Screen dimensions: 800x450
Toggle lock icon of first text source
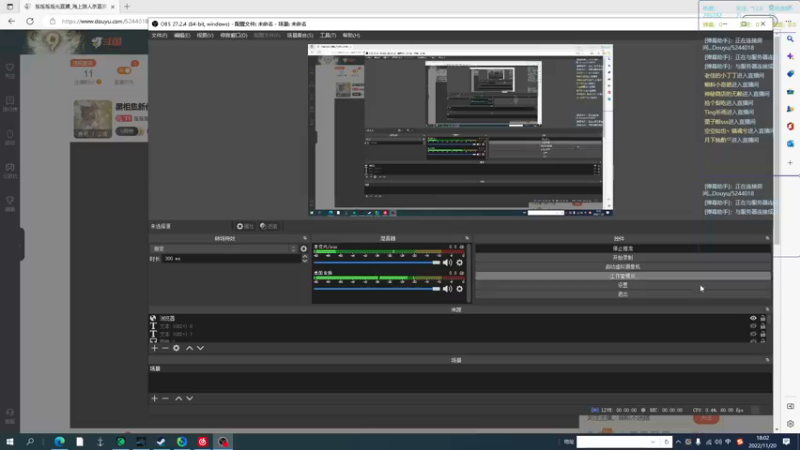pos(763,326)
